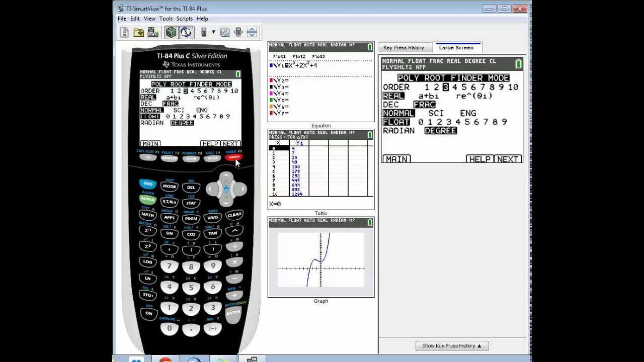Click the green ALPHA key
This screenshot has height=362, width=644.
pyautogui.click(x=147, y=199)
